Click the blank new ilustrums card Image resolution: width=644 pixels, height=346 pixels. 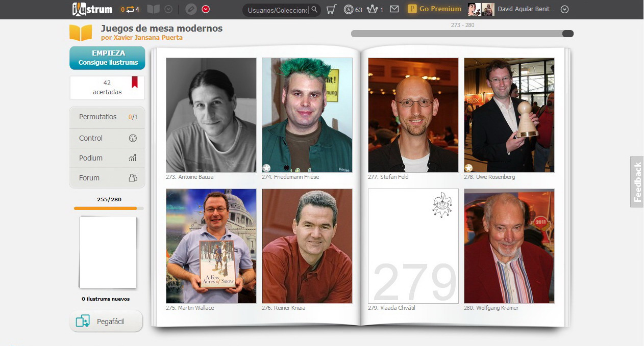108,252
